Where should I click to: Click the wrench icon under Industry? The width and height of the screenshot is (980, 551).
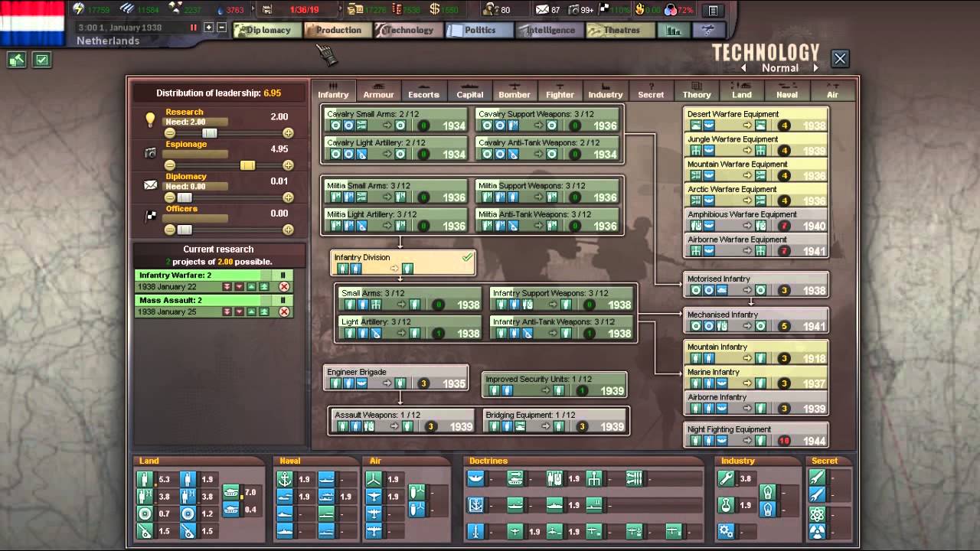coord(726,480)
